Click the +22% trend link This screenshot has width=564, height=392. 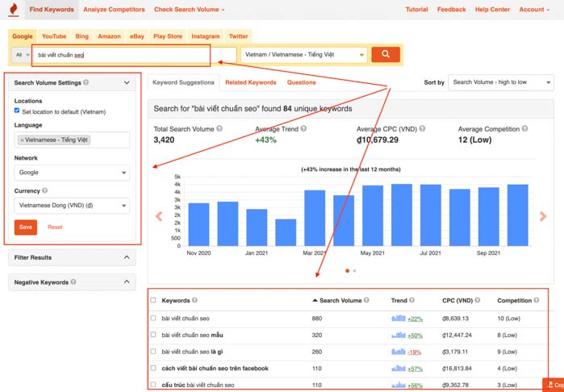pyautogui.click(x=415, y=319)
